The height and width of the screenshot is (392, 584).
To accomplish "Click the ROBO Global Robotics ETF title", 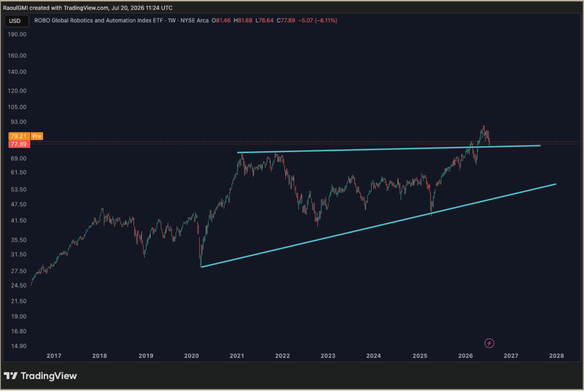I will pos(99,20).
